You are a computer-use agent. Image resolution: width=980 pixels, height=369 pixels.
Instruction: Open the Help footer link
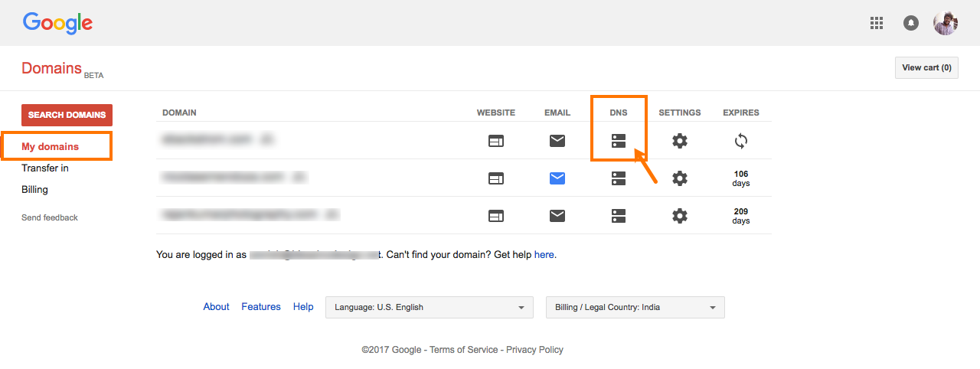click(303, 306)
